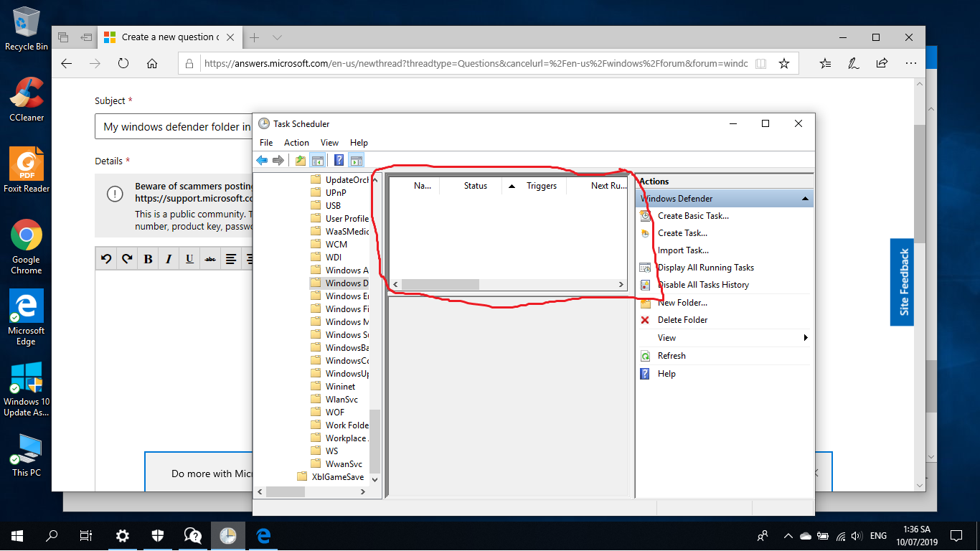The image size is (980, 551).
Task: Click the Create Task icon
Action: pos(645,233)
